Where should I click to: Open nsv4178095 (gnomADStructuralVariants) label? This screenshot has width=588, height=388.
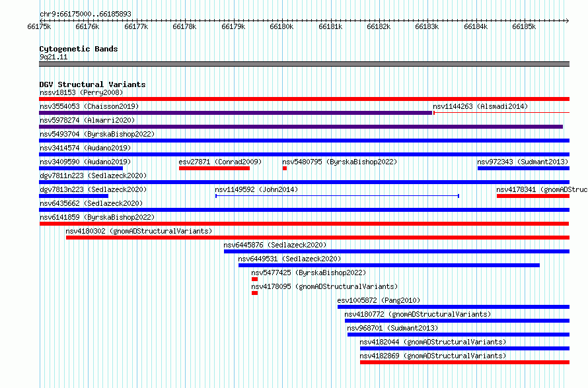[x=324, y=286]
